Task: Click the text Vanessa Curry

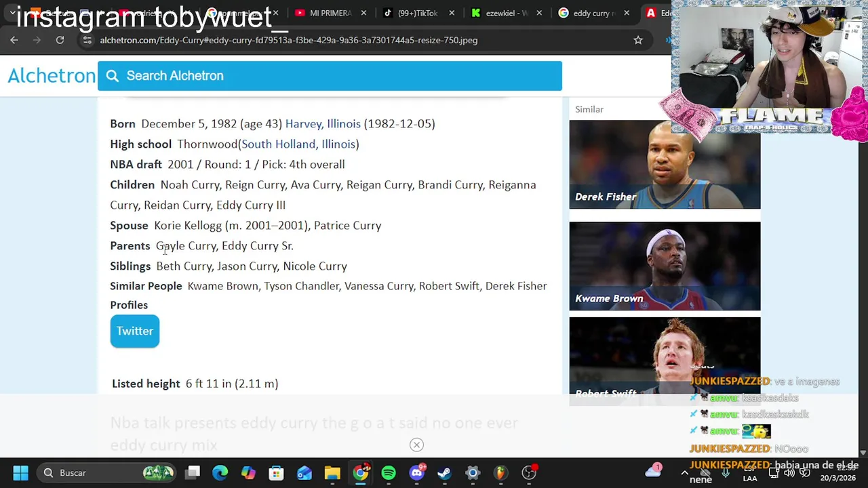Action: click(x=378, y=286)
